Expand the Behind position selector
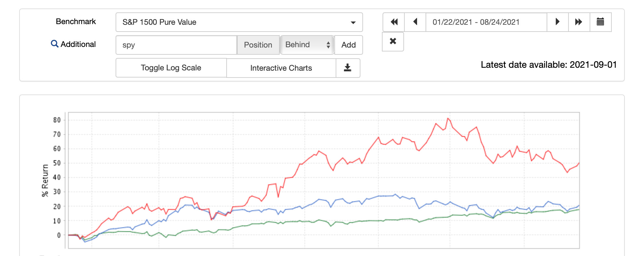 [307, 45]
